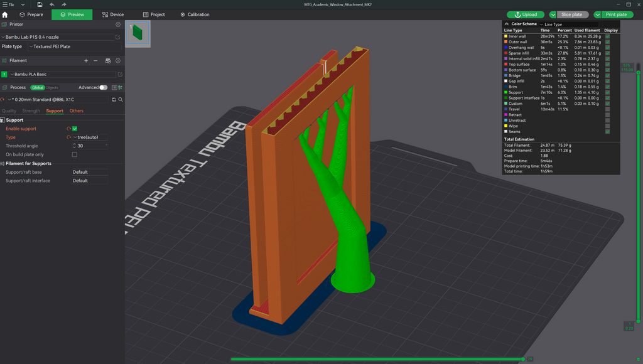Open the Plate type dropdown
The width and height of the screenshot is (643, 364).
tap(75, 46)
